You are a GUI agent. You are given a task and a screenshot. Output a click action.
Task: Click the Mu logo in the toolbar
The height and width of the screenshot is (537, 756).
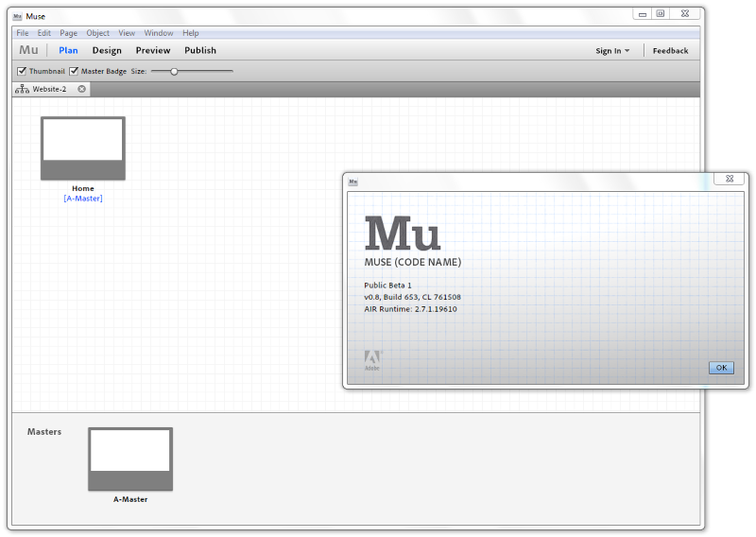pyautogui.click(x=28, y=50)
